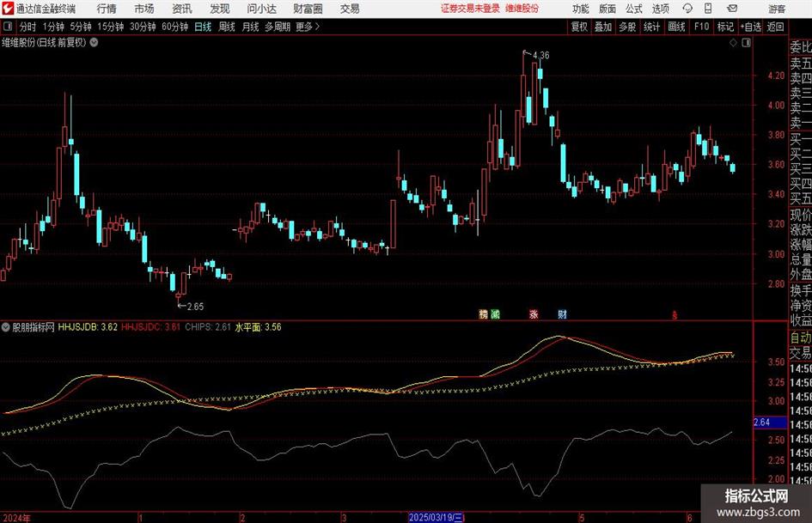Open the 问小达 menu
The width and height of the screenshot is (812, 523).
pos(261,9)
